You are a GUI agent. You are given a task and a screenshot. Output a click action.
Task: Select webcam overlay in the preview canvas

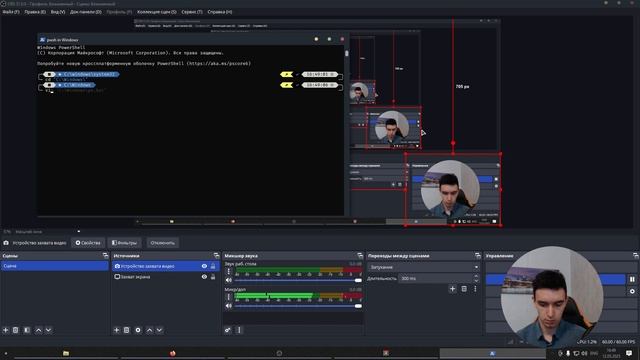(453, 189)
